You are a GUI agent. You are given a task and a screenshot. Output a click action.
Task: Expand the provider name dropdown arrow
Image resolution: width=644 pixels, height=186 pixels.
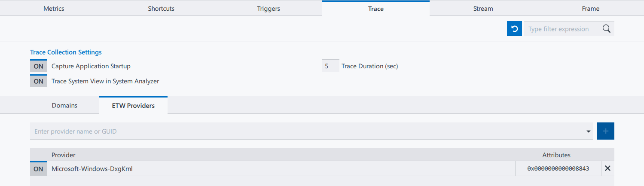click(x=589, y=131)
